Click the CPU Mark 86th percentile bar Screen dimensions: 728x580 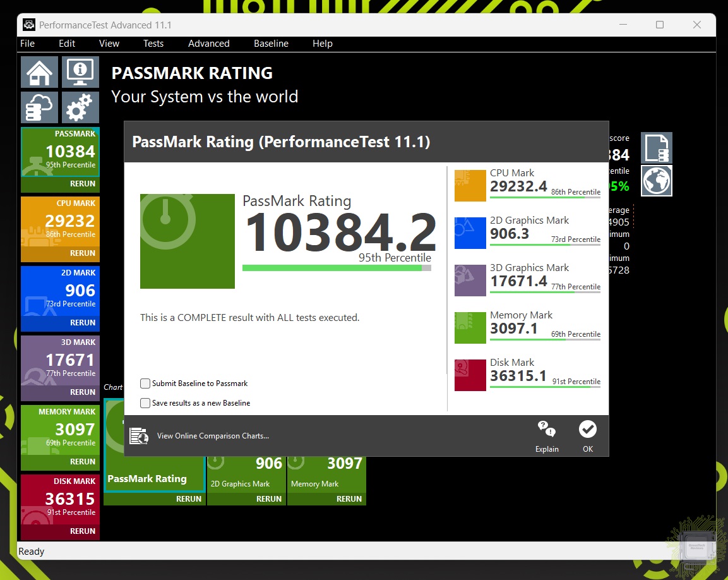[x=545, y=198]
